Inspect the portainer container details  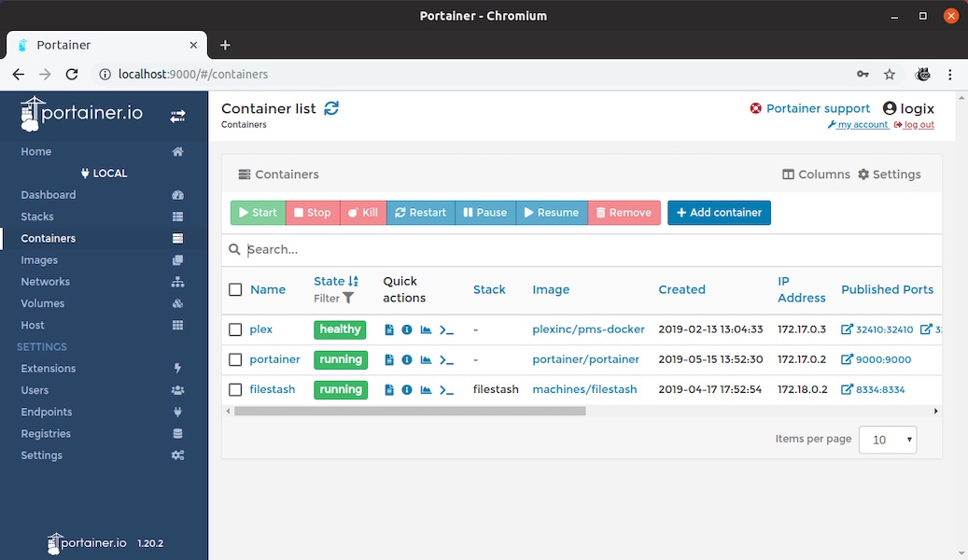408,359
